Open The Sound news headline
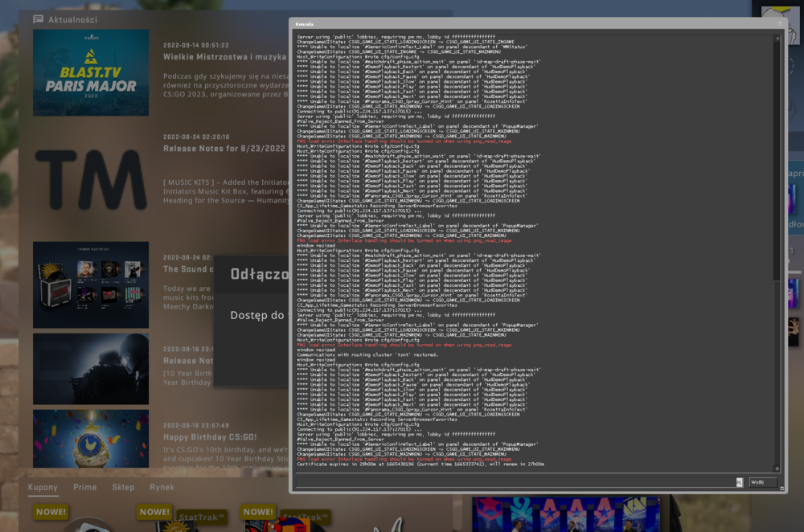The height and width of the screenshot is (532, 804). (187, 269)
